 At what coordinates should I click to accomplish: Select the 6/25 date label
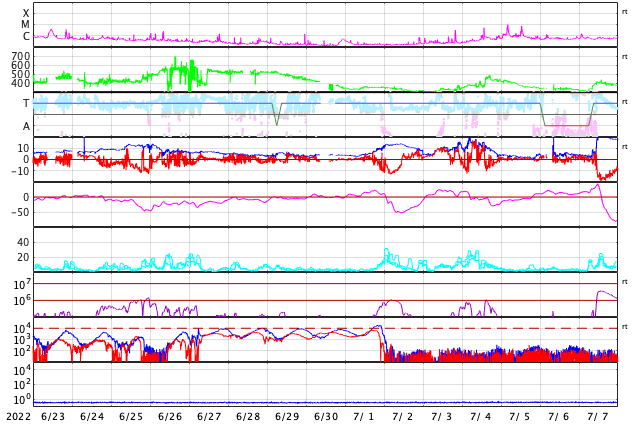point(131,417)
